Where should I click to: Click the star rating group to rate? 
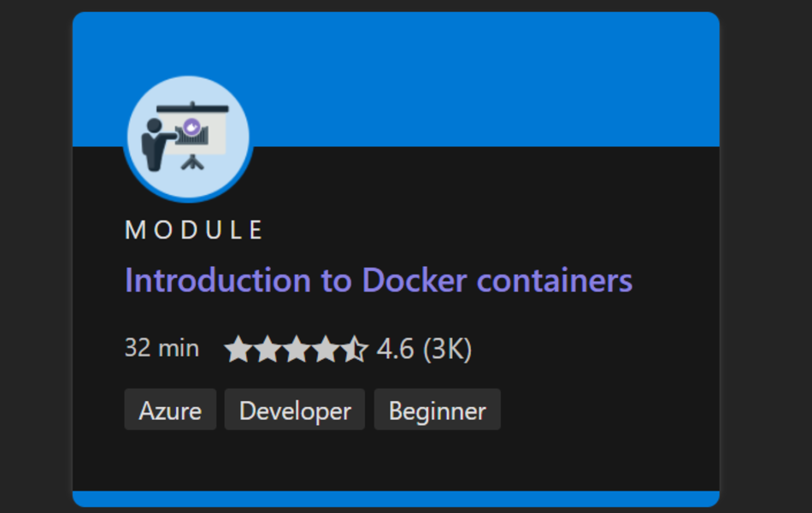296,349
